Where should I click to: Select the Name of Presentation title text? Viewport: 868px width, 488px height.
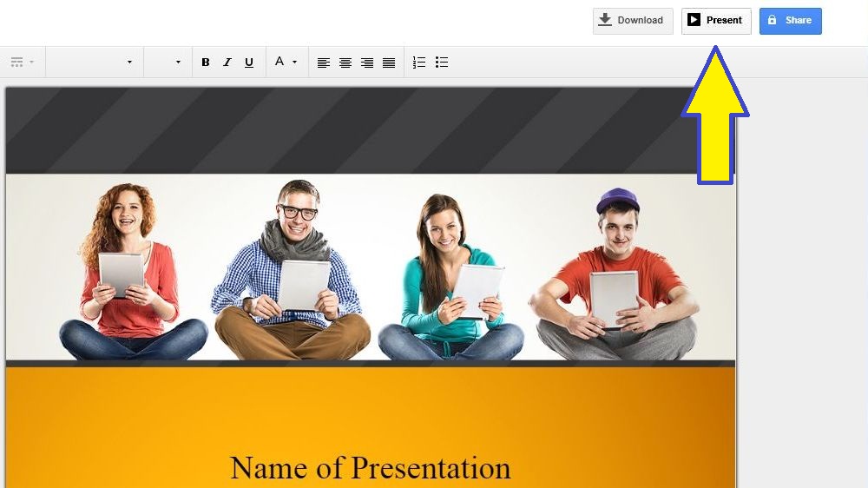coord(370,468)
